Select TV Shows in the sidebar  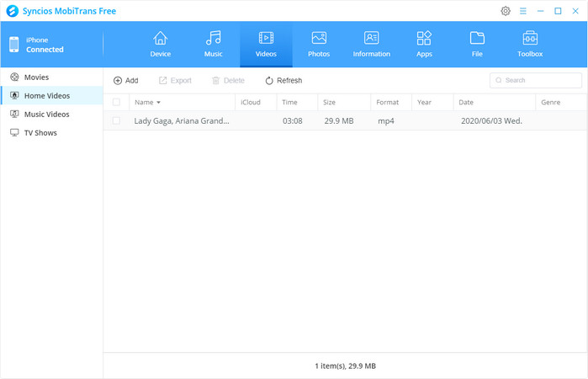[52, 132]
